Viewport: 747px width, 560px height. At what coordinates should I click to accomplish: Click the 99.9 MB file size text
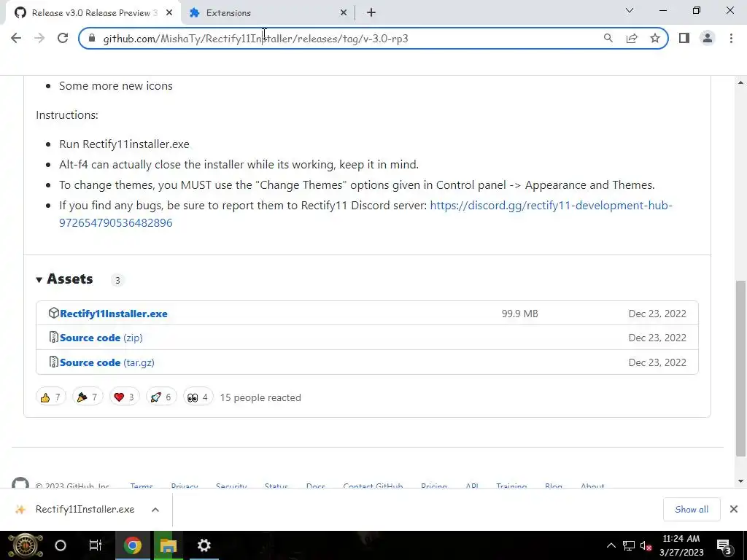pyautogui.click(x=519, y=314)
